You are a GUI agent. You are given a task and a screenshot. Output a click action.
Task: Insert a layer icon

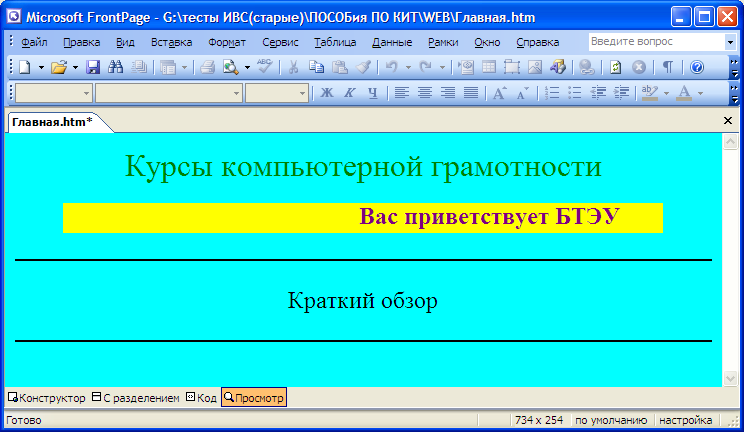[512, 67]
